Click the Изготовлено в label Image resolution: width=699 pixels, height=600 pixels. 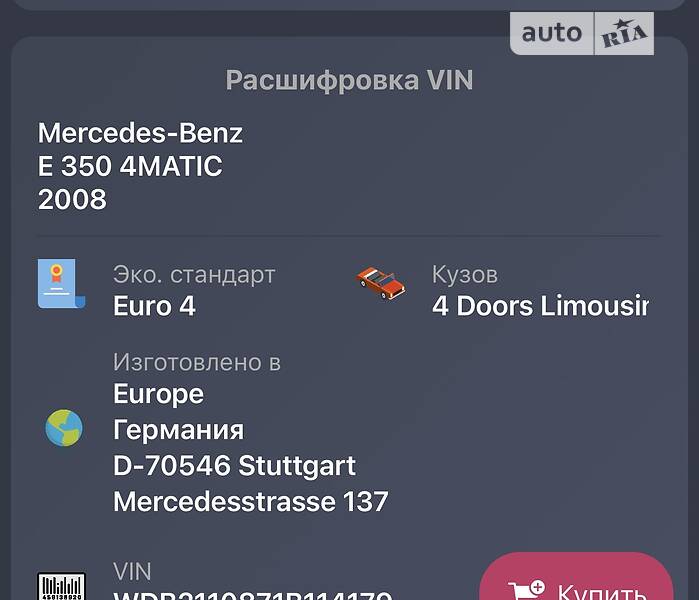[x=197, y=362]
